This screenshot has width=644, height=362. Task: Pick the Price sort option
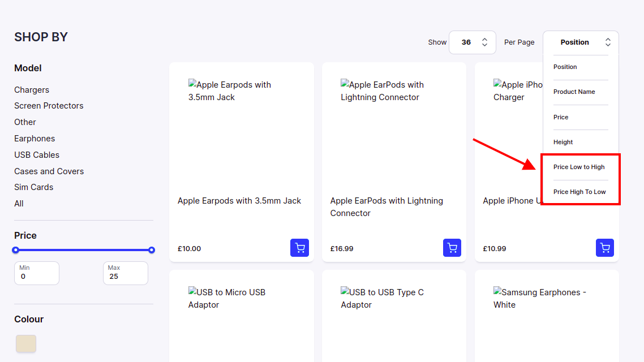point(561,117)
